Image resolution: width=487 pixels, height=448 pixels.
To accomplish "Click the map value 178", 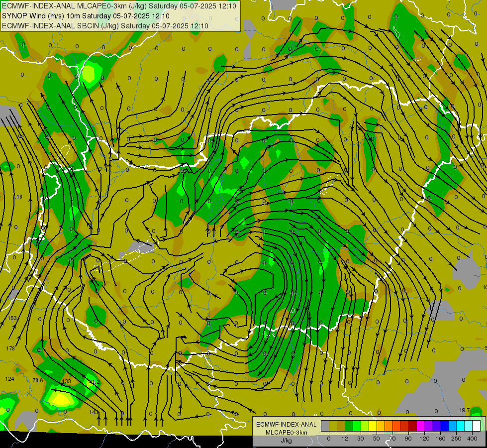I will tap(10, 348).
